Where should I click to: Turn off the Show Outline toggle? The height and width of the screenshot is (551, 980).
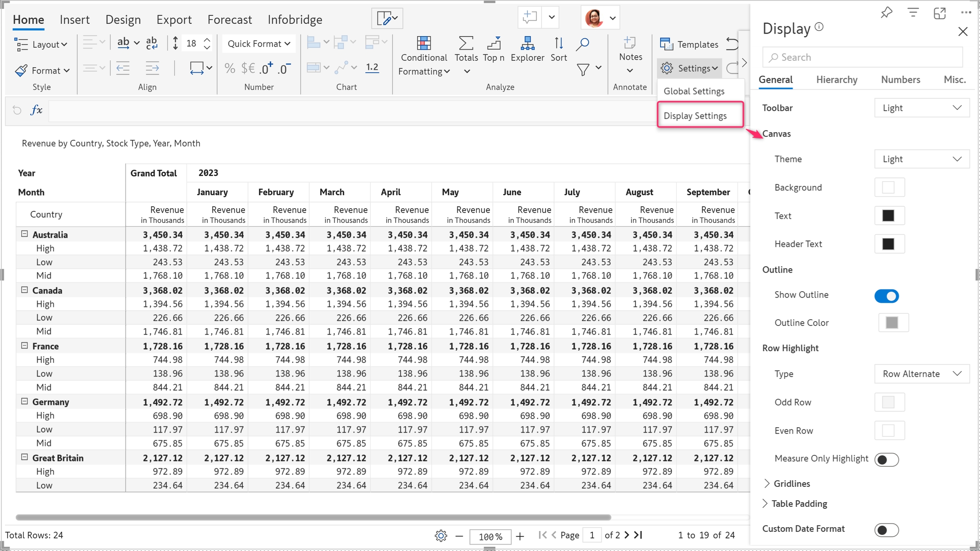pyautogui.click(x=886, y=296)
